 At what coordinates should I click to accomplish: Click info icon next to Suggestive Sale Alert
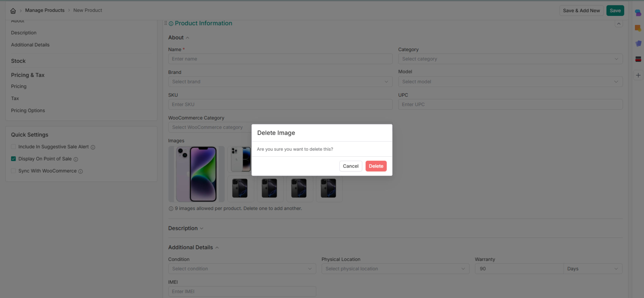coord(93,147)
